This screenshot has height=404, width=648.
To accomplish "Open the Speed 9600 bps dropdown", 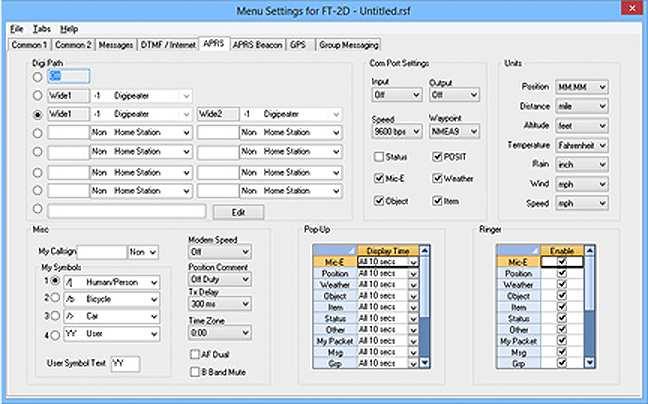I will point(397,132).
